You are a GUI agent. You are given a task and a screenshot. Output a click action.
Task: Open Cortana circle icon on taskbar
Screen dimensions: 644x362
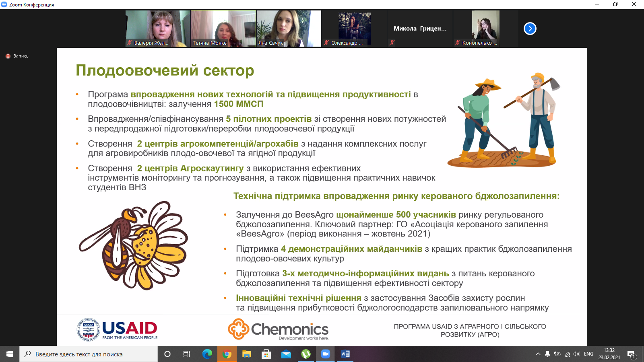[167, 354]
